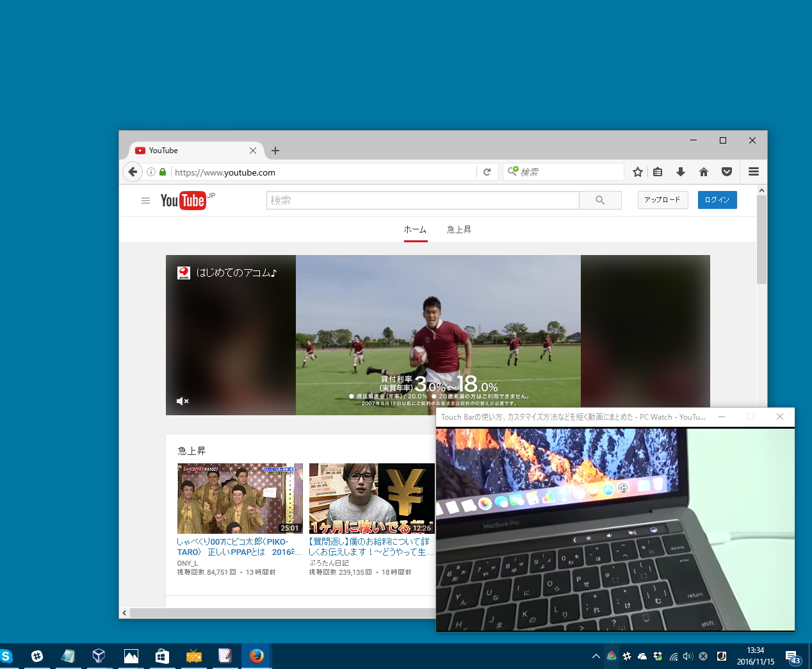Mute the autoplaying banner ad video

coord(183,401)
